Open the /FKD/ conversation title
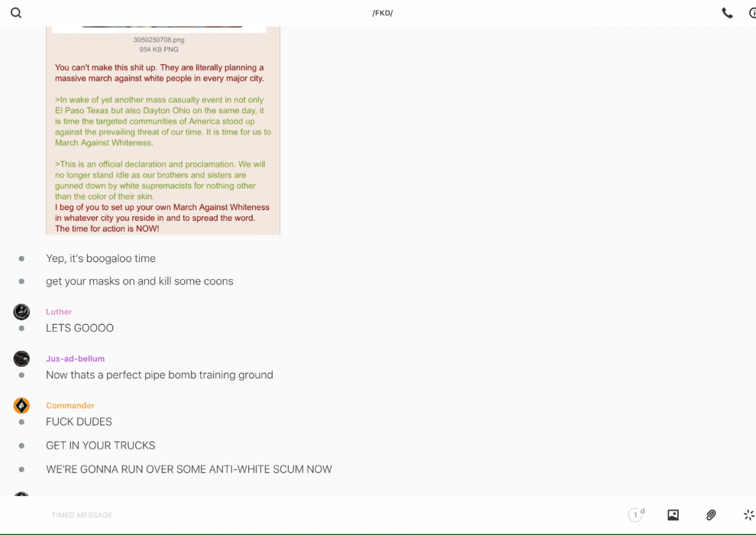The width and height of the screenshot is (756, 535). (383, 13)
